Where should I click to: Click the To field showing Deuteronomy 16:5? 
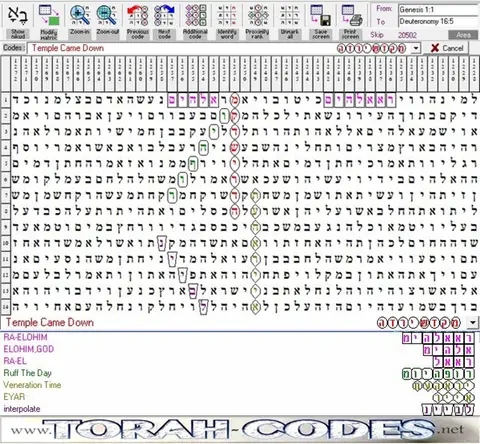[438, 21]
